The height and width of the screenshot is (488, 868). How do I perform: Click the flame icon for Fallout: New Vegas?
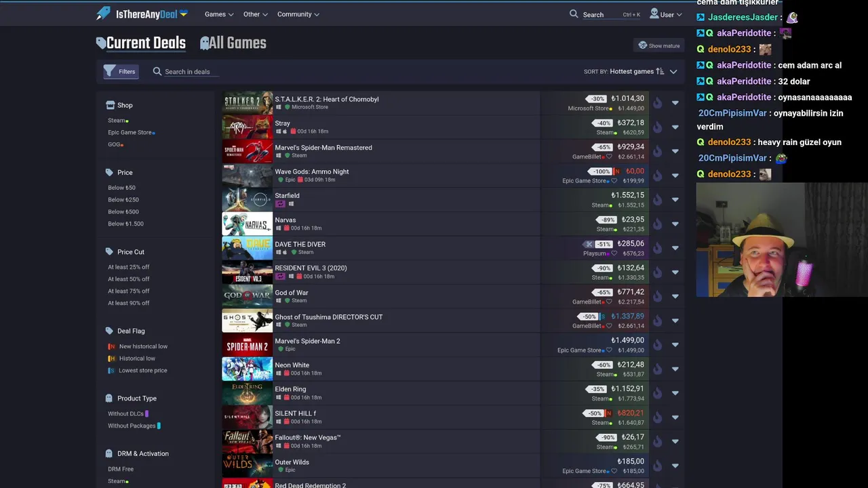coord(657,442)
